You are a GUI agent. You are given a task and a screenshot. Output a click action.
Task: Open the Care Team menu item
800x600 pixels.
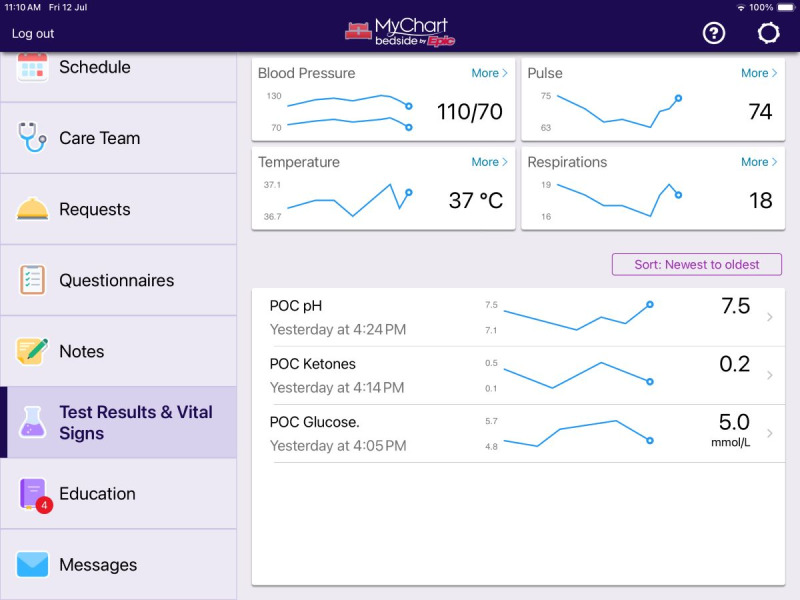[x=118, y=138]
